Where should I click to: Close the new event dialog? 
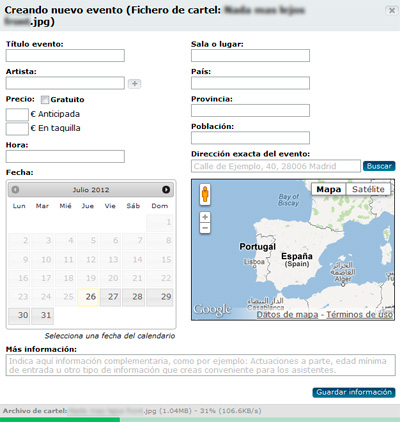point(392,11)
